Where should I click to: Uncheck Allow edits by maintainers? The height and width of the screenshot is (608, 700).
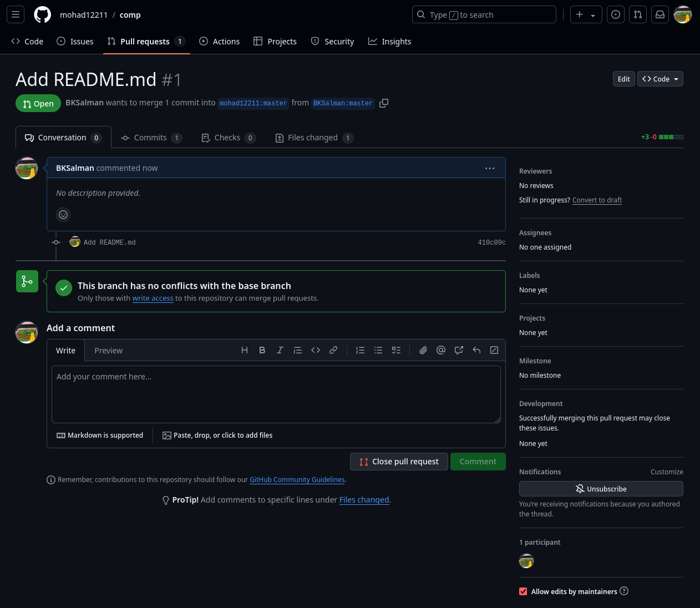(x=523, y=591)
